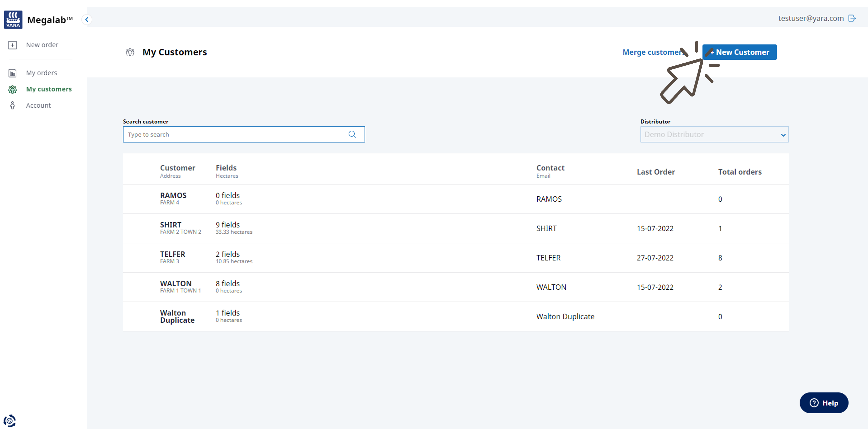
Task: Focus the Search customer input field
Action: coord(236,134)
